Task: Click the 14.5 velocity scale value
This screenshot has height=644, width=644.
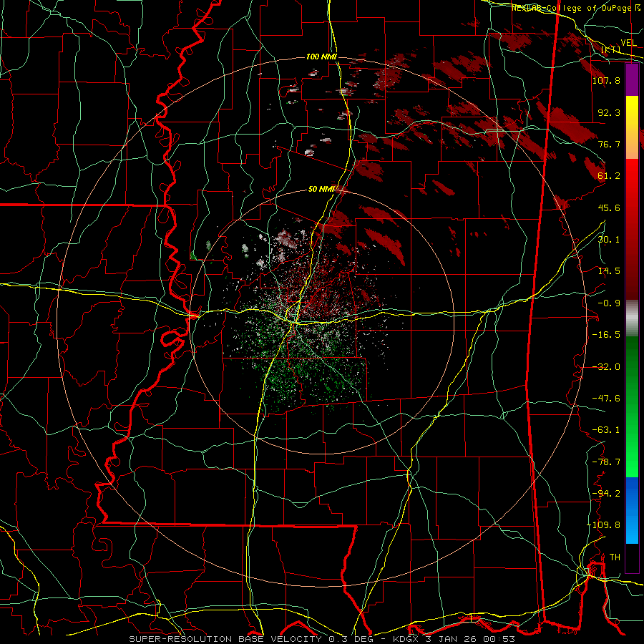Action: (x=609, y=271)
